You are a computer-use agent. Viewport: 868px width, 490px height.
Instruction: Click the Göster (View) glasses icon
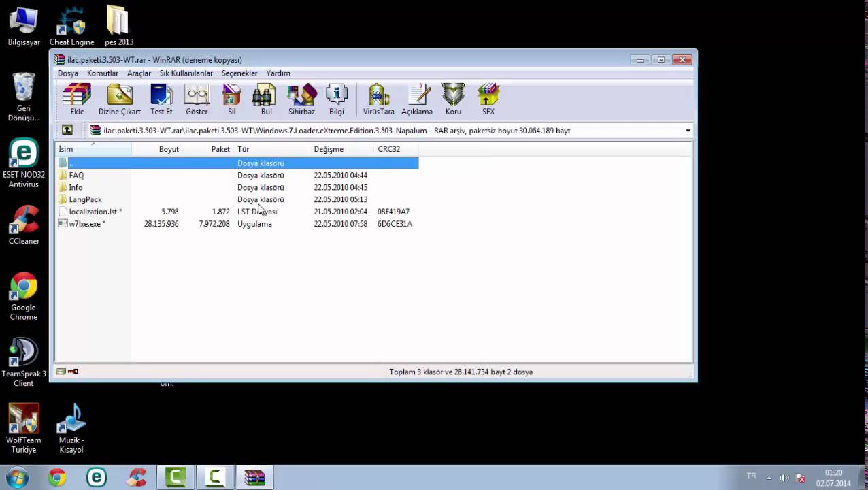197,99
